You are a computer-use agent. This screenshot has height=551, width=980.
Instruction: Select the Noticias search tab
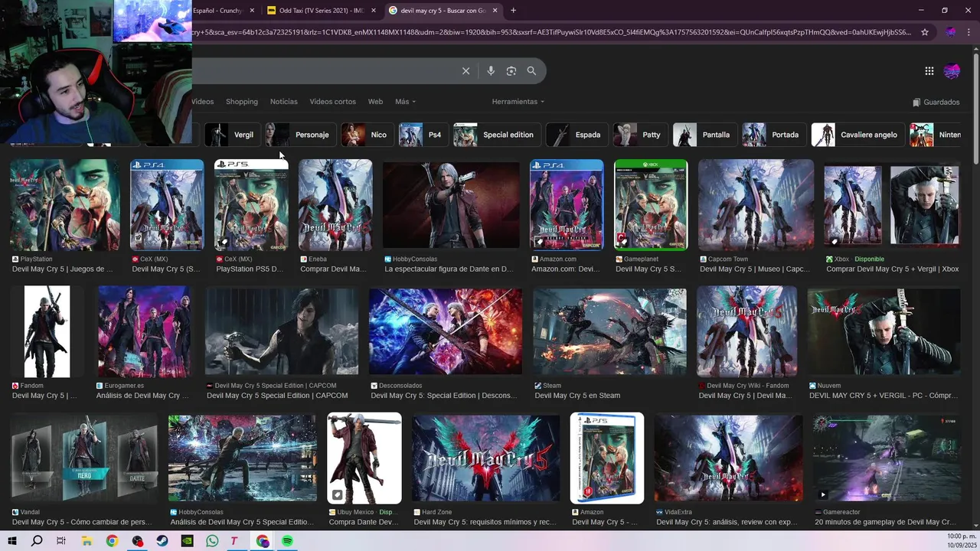[x=283, y=102]
